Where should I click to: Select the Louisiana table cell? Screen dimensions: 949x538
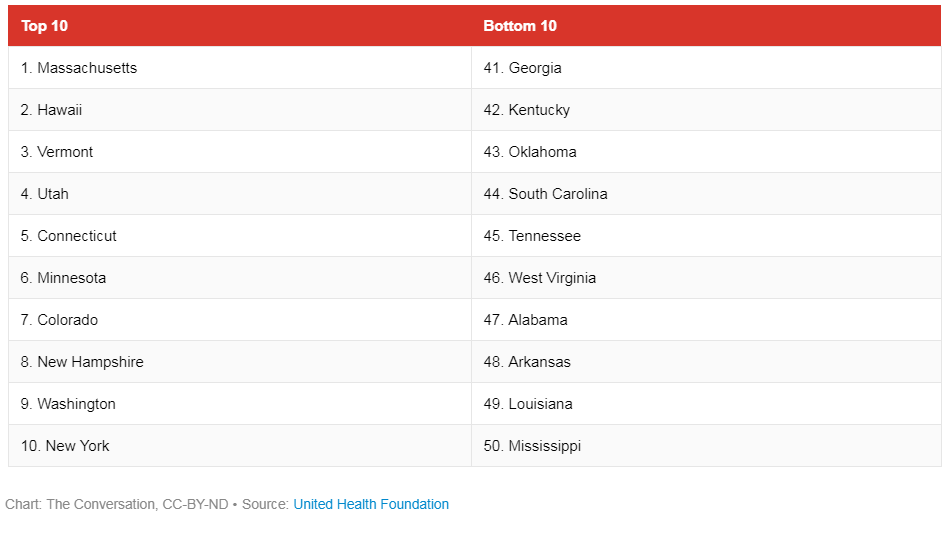tap(706, 404)
